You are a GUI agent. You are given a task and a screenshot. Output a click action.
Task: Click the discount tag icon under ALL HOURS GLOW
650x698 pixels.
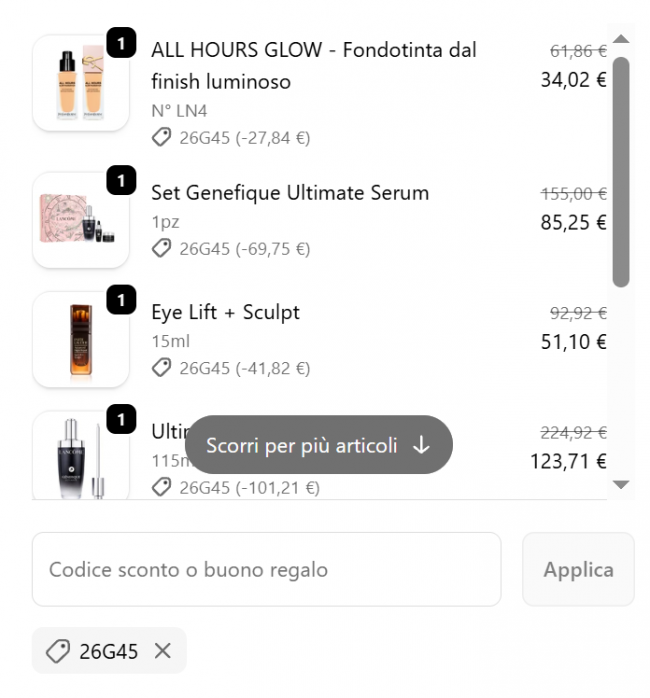pos(161,137)
